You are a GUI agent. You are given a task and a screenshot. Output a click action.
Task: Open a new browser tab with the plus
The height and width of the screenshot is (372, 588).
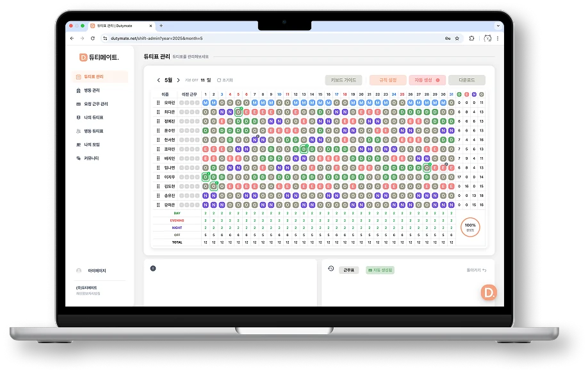coord(161,26)
